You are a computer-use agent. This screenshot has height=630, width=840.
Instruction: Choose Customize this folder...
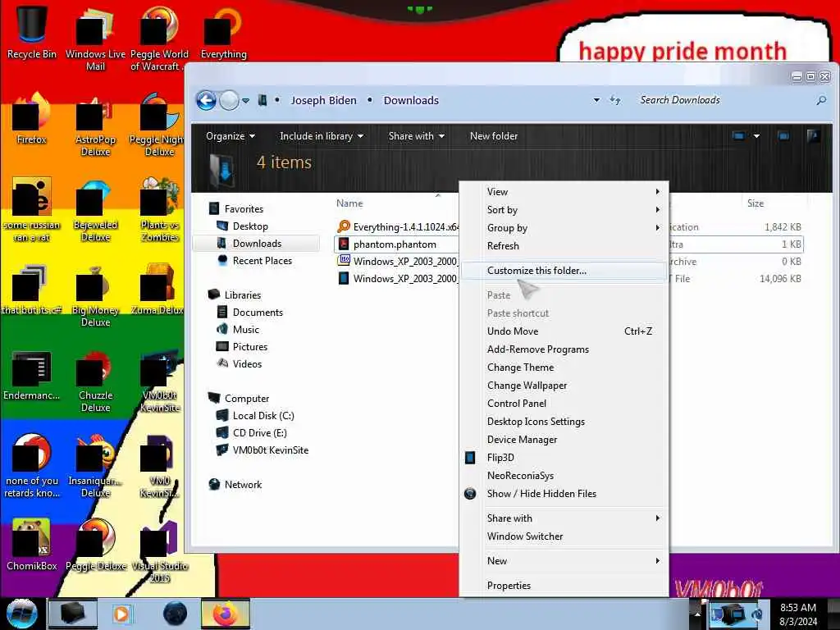(x=564, y=271)
